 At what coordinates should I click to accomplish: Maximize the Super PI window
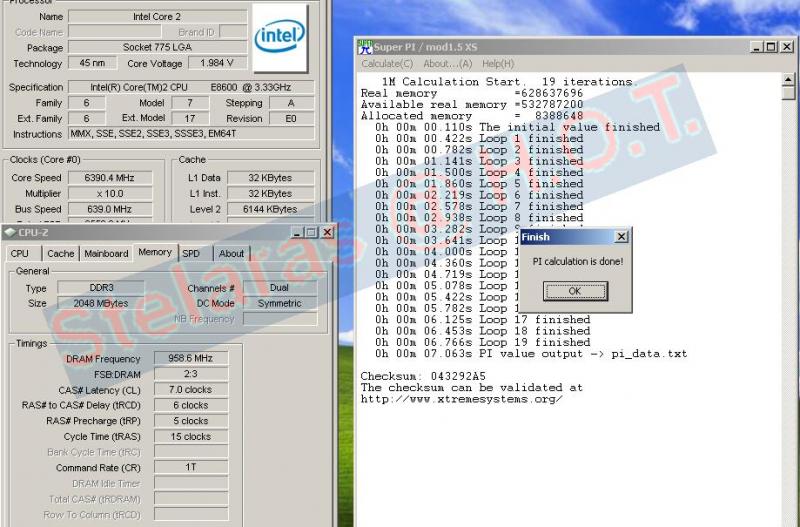[x=771, y=47]
